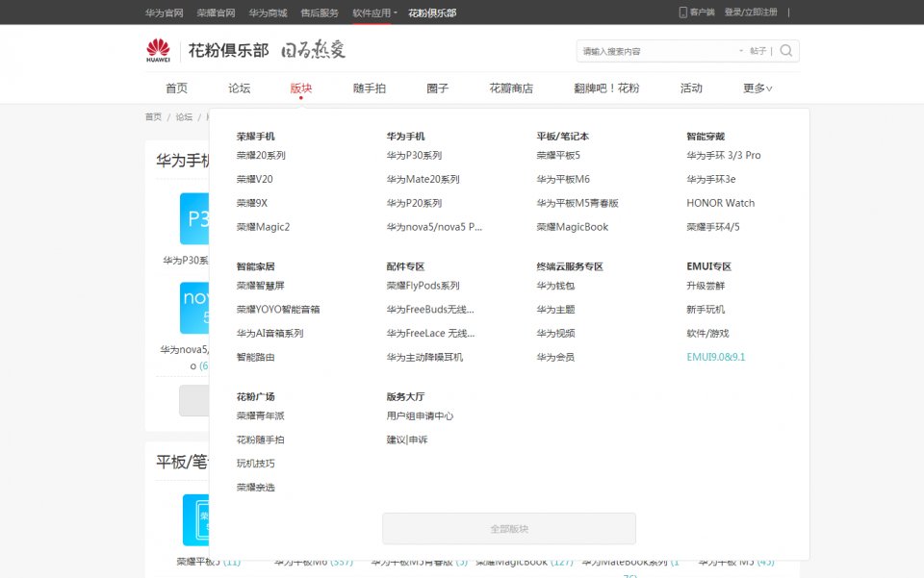Screen dimensions: 924x578
Task: Open the 升级尝鲜 board
Action: click(706, 286)
